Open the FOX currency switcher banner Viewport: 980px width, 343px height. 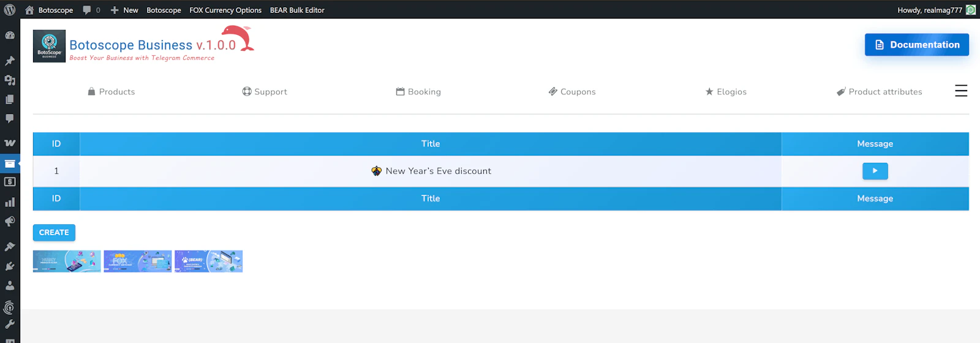pos(138,261)
